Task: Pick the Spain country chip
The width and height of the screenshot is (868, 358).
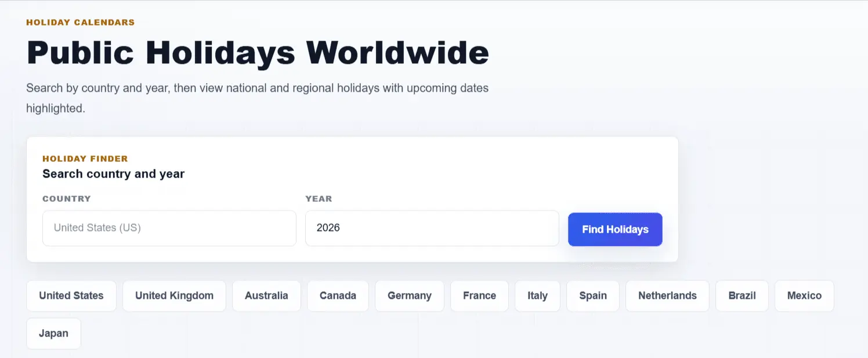Action: (592, 296)
